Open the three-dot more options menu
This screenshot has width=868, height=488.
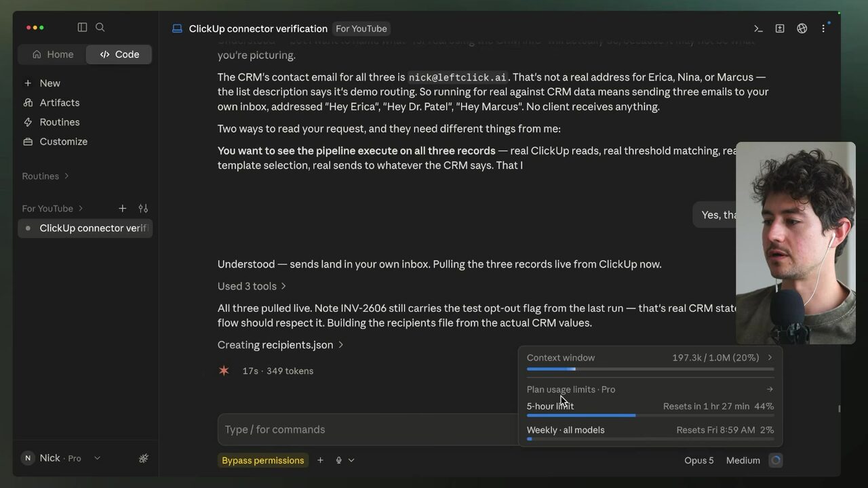click(823, 28)
